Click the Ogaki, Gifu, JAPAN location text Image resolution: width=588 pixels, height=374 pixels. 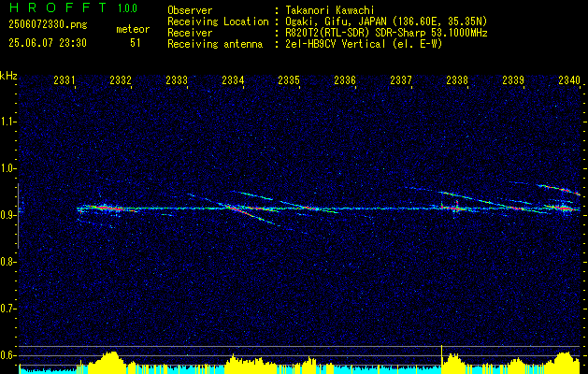(x=386, y=22)
